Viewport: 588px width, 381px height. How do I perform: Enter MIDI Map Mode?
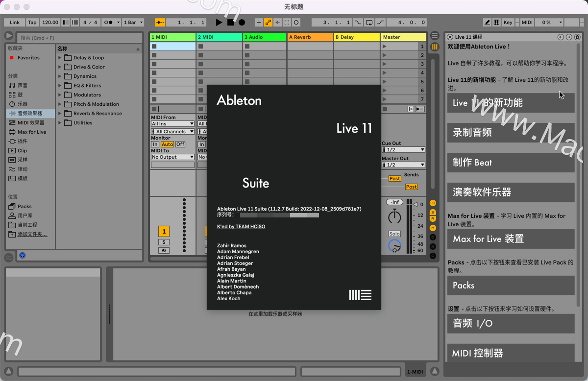527,23
